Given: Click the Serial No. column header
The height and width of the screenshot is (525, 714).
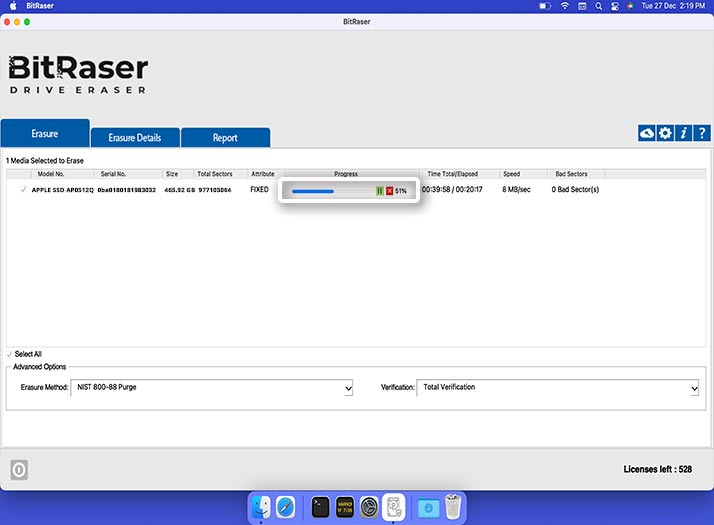Looking at the screenshot, I should [x=113, y=174].
